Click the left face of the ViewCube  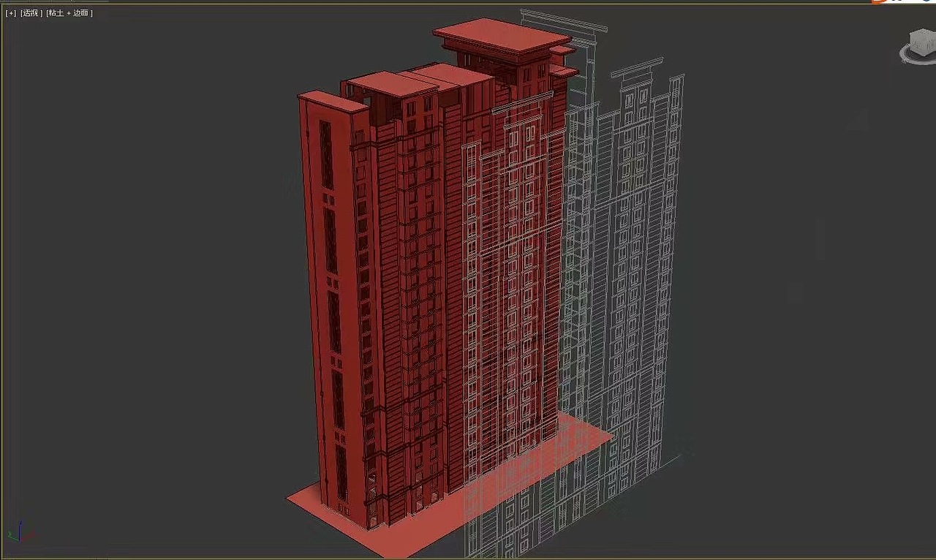915,42
